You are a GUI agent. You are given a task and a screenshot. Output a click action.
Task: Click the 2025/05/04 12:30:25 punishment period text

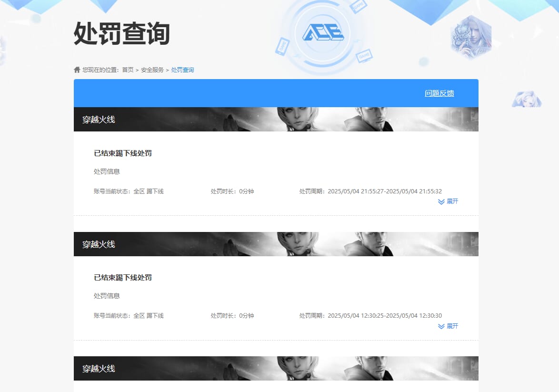point(370,316)
